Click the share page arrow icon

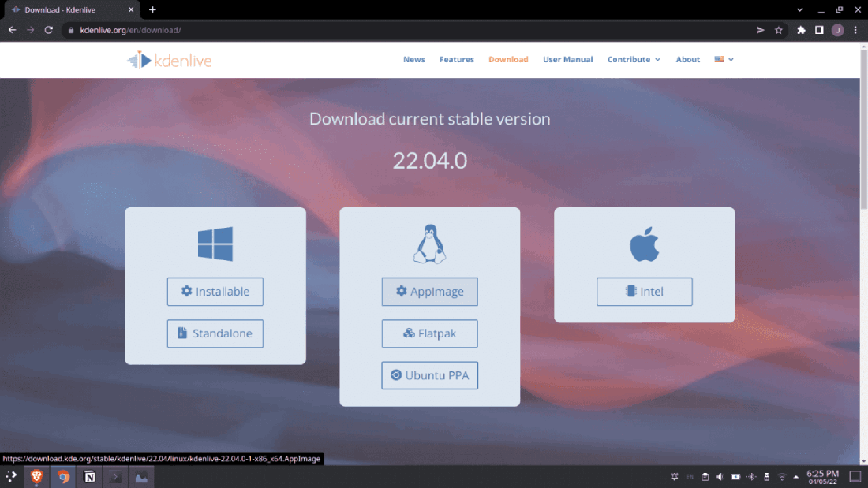point(760,30)
